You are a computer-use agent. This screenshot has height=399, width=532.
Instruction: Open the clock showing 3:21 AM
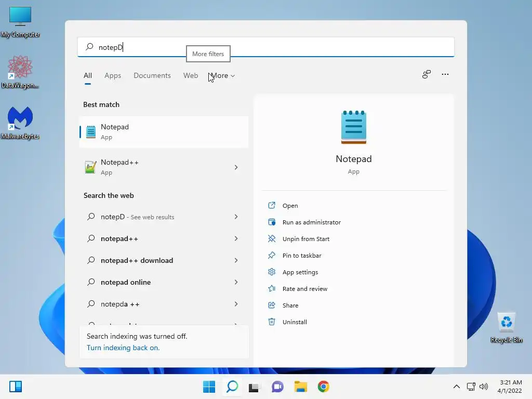(x=510, y=387)
